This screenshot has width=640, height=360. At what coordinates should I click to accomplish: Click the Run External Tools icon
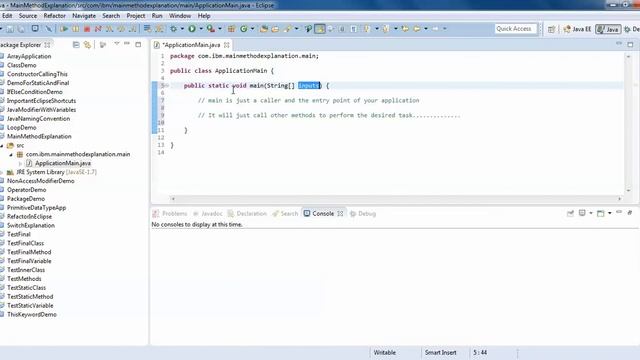coord(210,29)
